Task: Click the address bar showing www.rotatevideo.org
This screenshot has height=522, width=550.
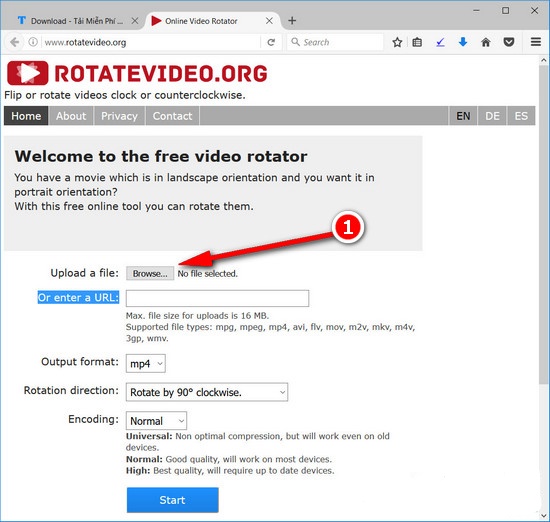Action: pos(151,42)
